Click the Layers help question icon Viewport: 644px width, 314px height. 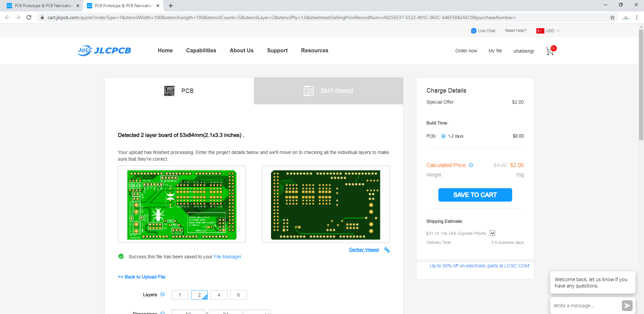point(163,295)
